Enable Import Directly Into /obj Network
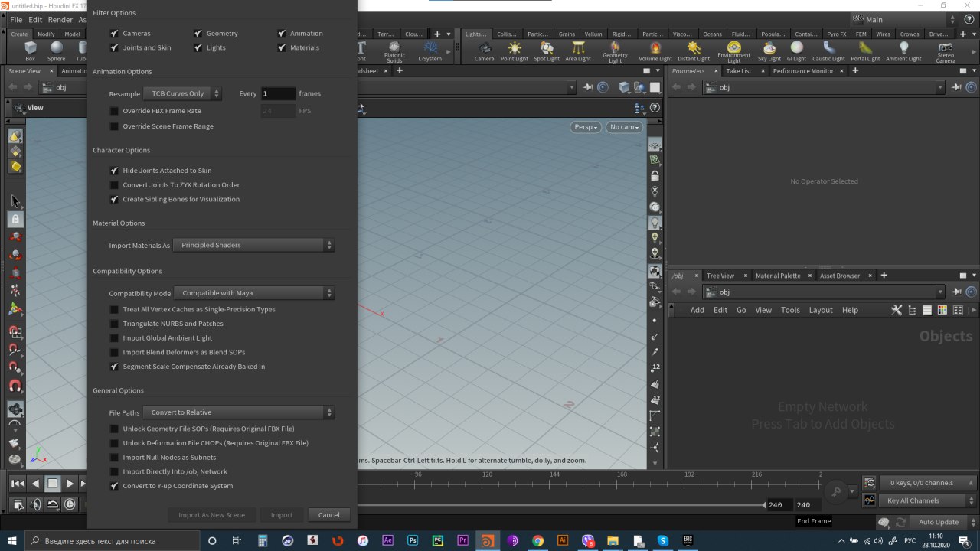This screenshot has height=551, width=980. click(x=114, y=472)
